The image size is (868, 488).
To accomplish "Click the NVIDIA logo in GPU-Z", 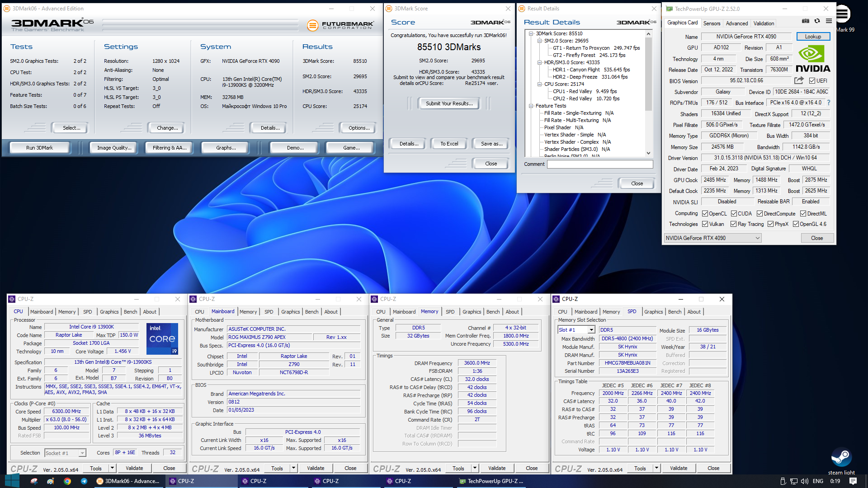I will [813, 59].
